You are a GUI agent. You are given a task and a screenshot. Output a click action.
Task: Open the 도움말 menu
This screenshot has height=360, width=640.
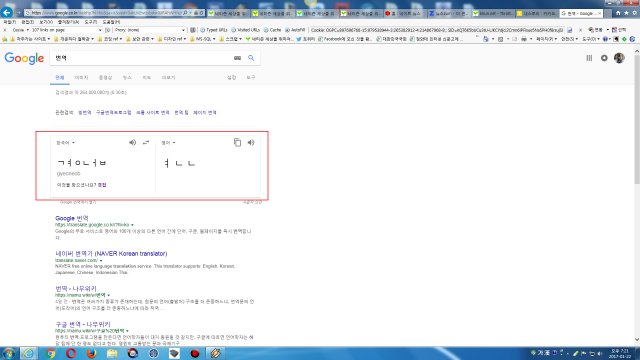click(x=111, y=22)
